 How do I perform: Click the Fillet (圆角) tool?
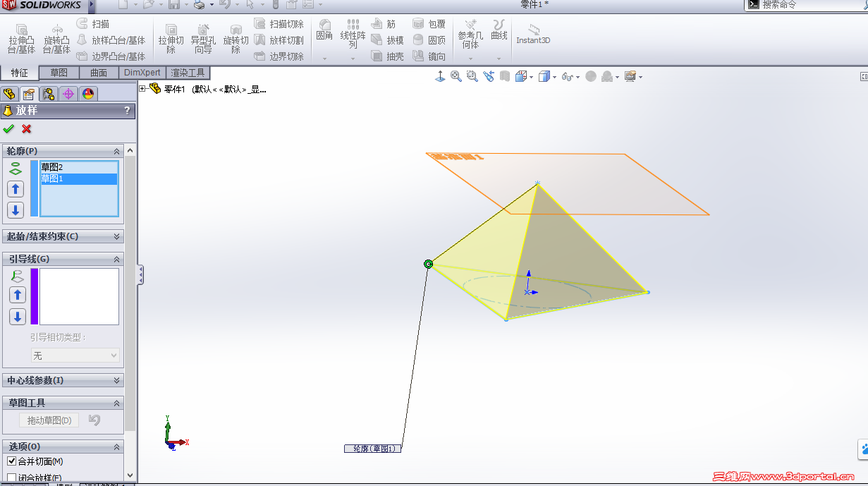[324, 30]
